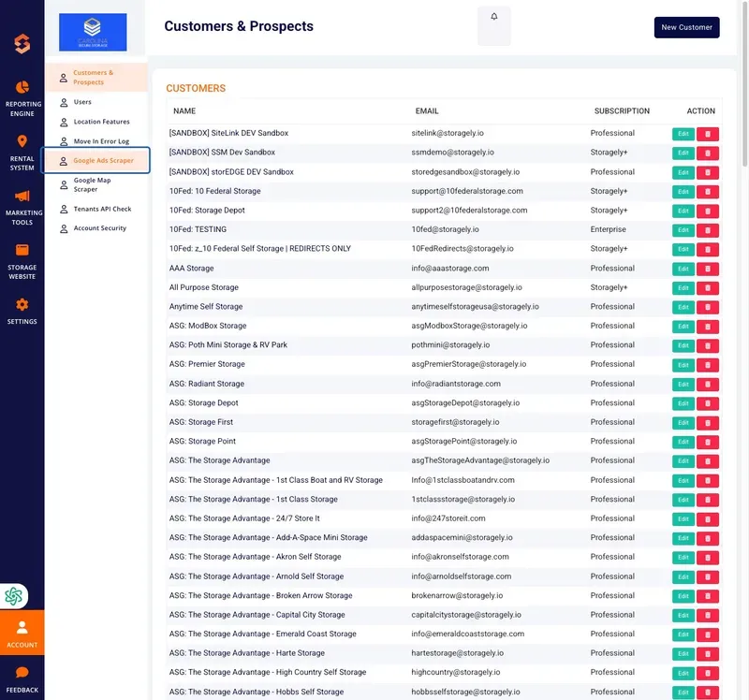Edit 10Fed: 10 Federal Storage customer

pyautogui.click(x=683, y=192)
